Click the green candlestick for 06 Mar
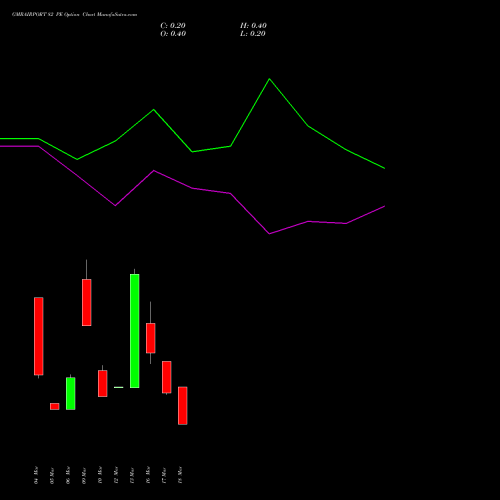This screenshot has height=500, width=500. point(71,393)
